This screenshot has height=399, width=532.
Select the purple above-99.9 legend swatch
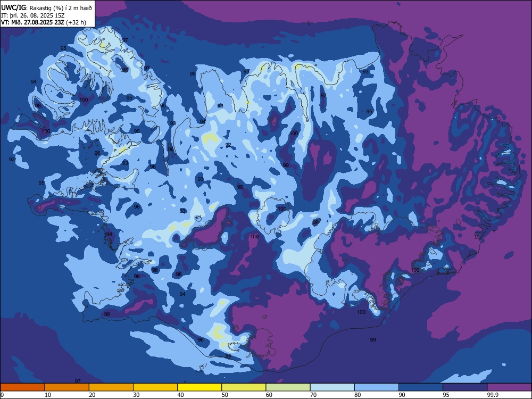(509, 387)
